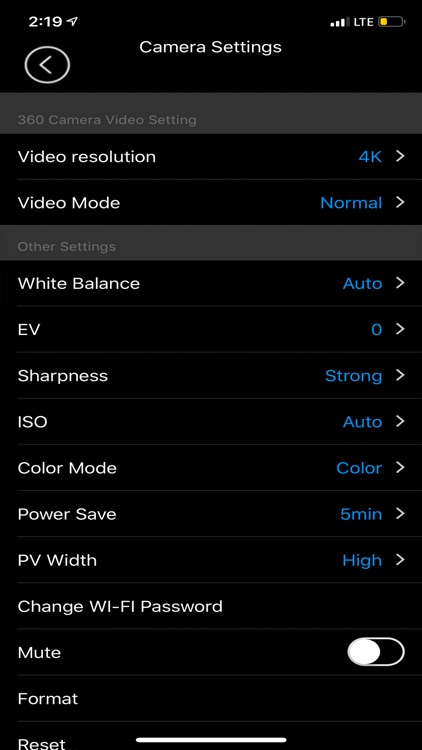The image size is (422, 750).
Task: Open the ISO setting row
Action: [x=211, y=421]
